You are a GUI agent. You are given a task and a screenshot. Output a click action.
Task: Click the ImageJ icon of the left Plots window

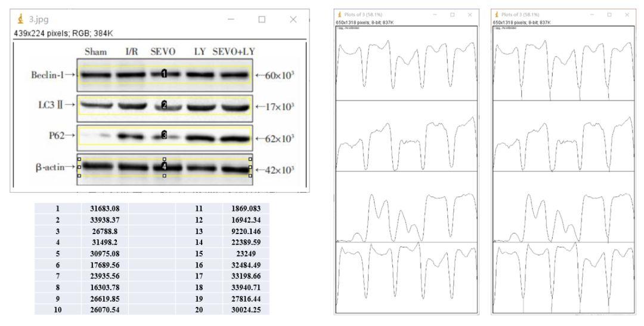coord(340,15)
